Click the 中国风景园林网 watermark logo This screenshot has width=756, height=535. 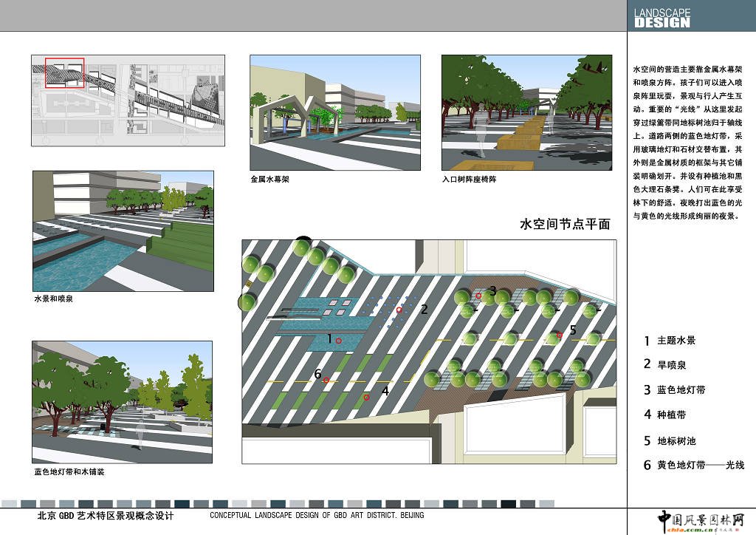701,519
